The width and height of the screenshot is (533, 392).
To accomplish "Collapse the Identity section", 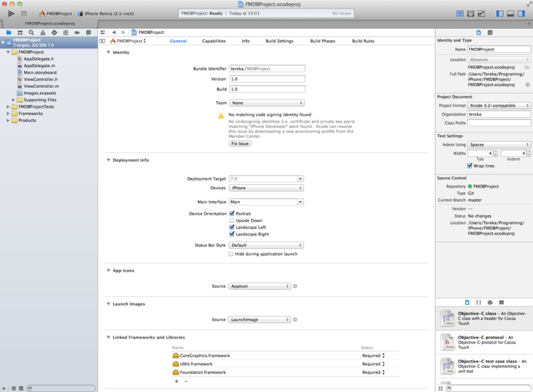I will tap(109, 53).
